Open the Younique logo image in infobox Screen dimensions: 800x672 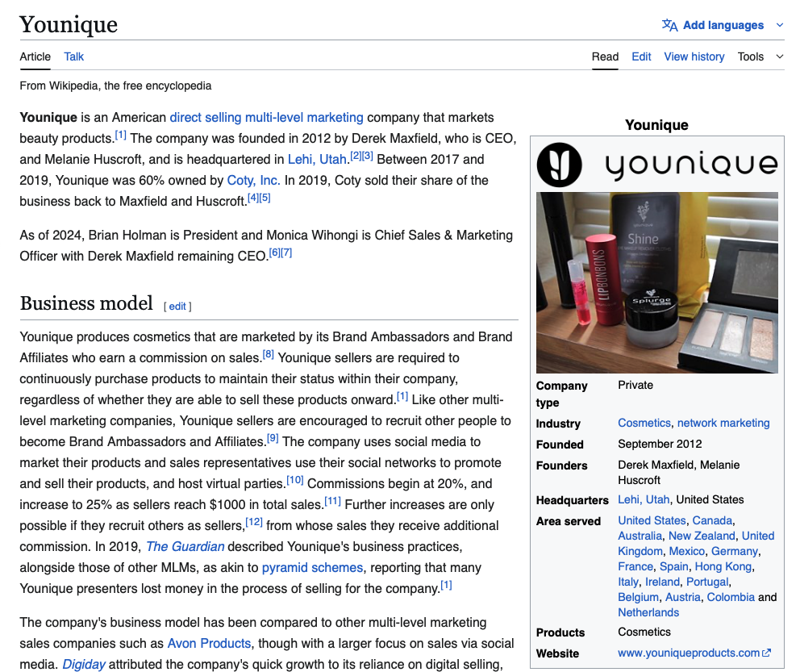pos(657,165)
